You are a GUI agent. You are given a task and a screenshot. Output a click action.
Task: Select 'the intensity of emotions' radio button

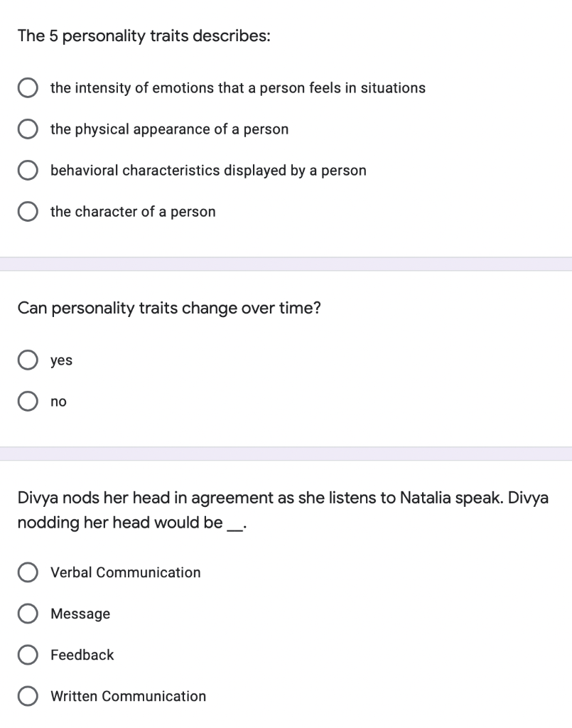28,88
